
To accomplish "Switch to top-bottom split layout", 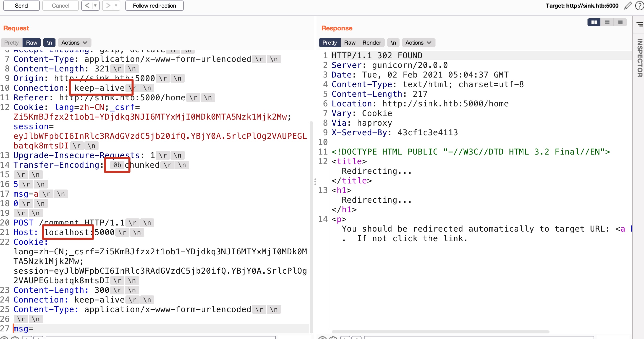I will [x=607, y=22].
